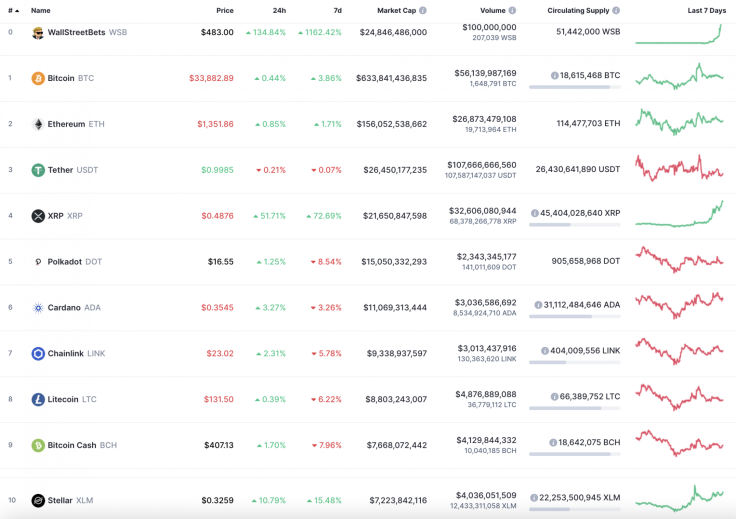Click the Polkadot logo icon
736x519 pixels.
point(38,262)
